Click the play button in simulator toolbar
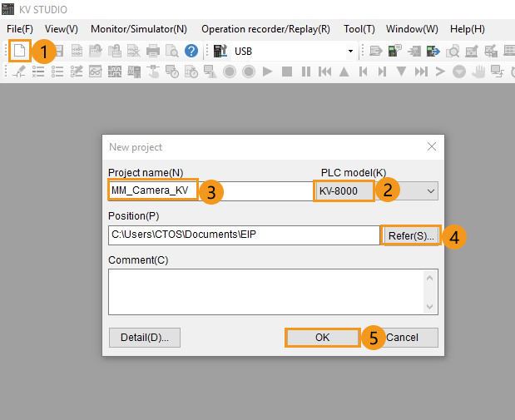The image size is (515, 420). tap(268, 72)
